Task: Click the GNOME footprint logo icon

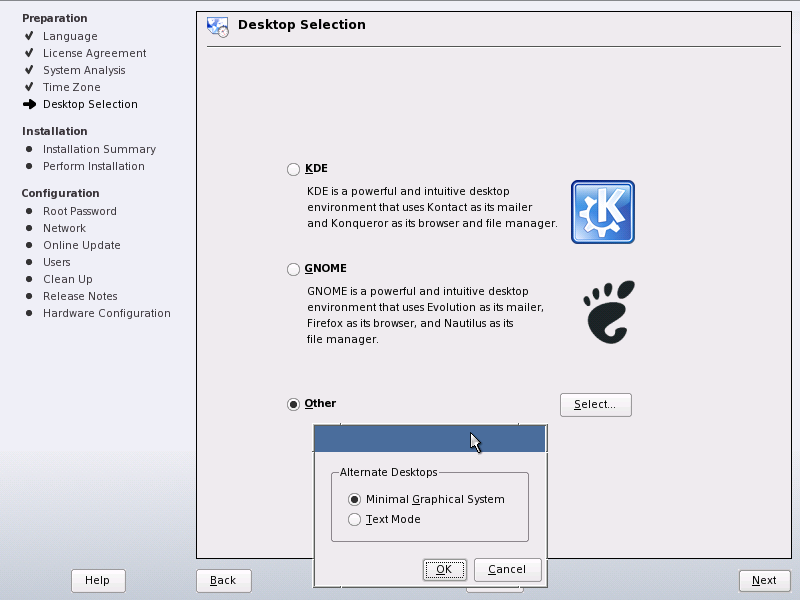Action: tap(609, 312)
